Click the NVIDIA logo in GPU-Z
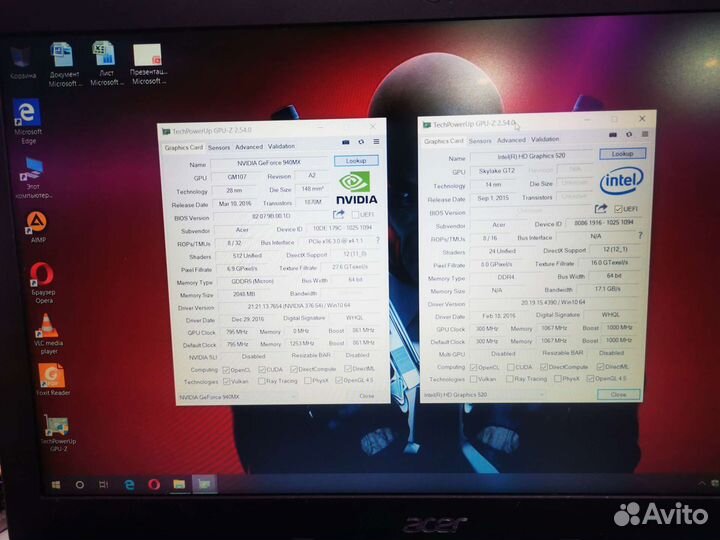Viewport: 720px width, 540px height. coord(356,187)
